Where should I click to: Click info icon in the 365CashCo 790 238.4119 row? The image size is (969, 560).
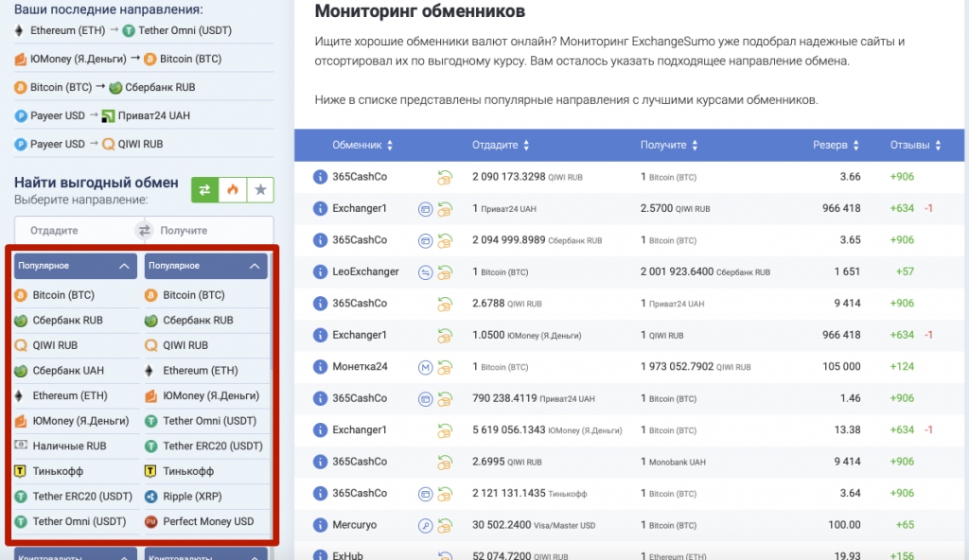[x=320, y=398]
